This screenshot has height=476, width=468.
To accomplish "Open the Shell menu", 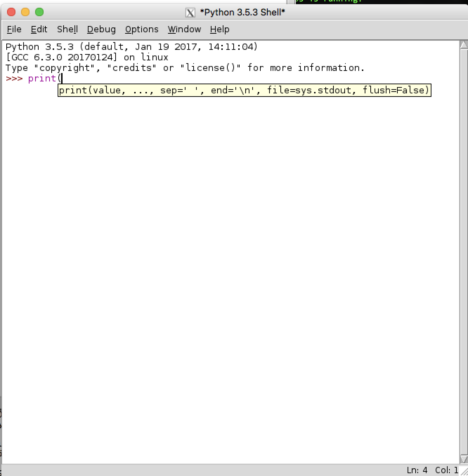I will tap(67, 29).
